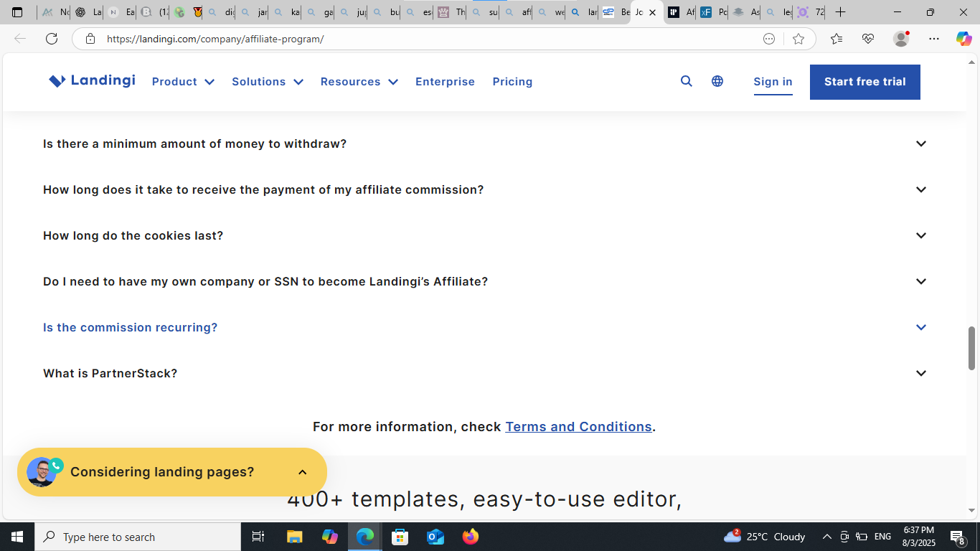Click the circled ellipsis icon in address bar
980x551 pixels.
tap(769, 39)
